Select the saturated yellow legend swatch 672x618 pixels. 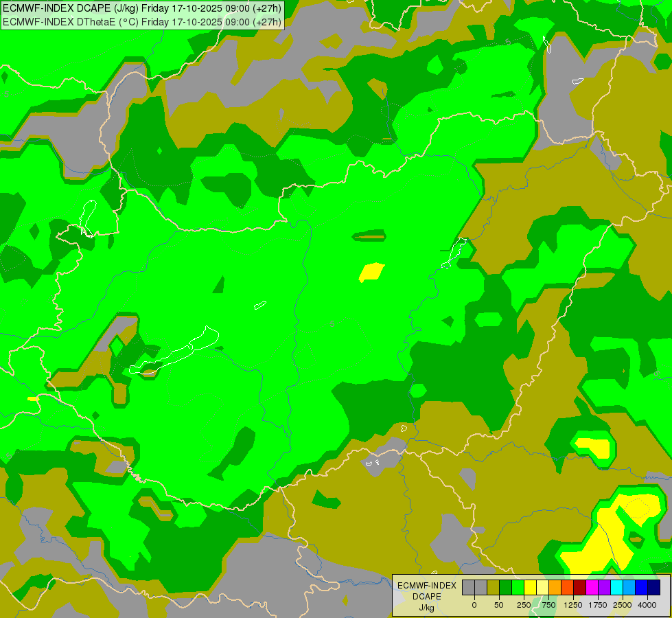(x=530, y=587)
